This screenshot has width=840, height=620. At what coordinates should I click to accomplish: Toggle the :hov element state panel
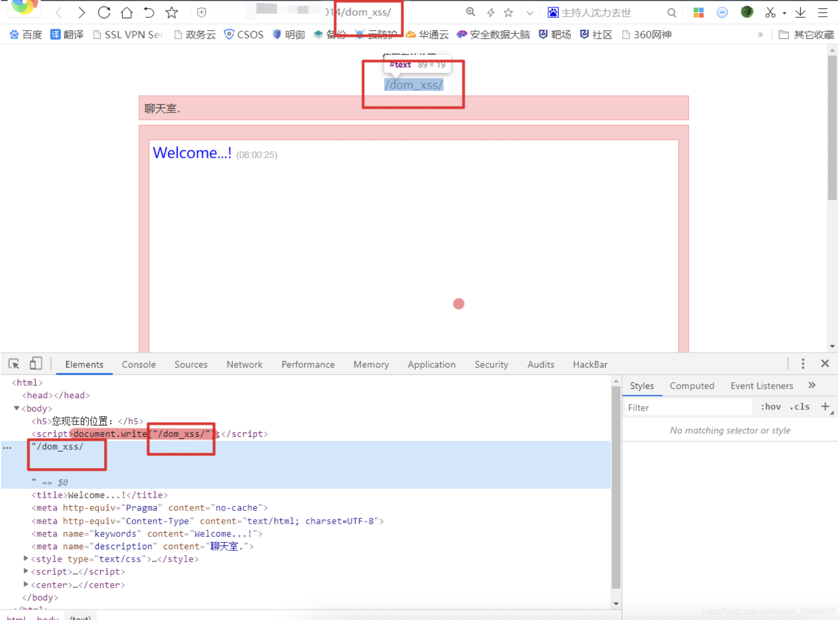[x=770, y=407]
